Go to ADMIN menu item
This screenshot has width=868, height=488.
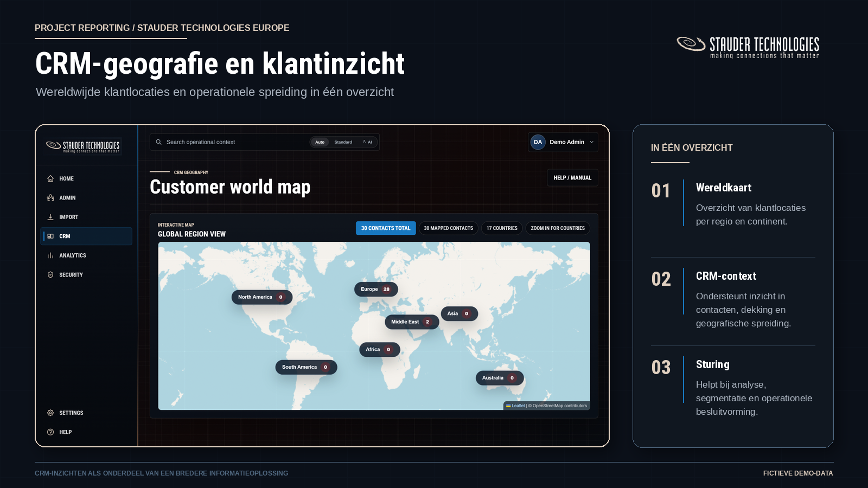(86, 198)
